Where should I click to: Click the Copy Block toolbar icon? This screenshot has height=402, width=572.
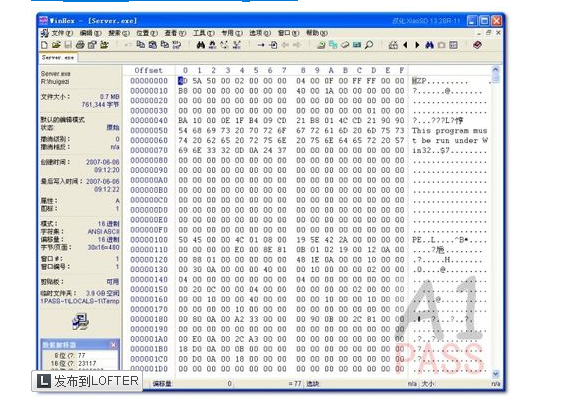[140, 45]
